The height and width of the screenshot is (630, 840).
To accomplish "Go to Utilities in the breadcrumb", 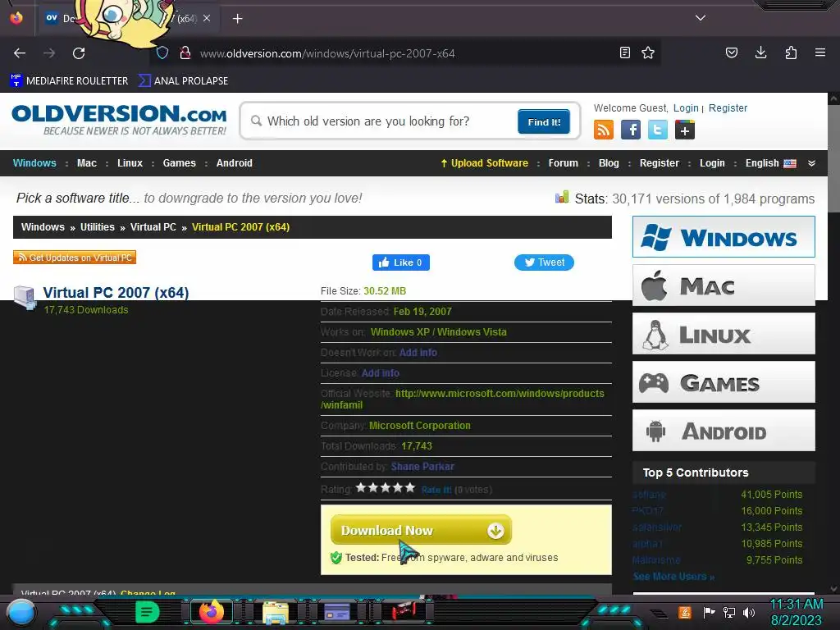I will [98, 227].
